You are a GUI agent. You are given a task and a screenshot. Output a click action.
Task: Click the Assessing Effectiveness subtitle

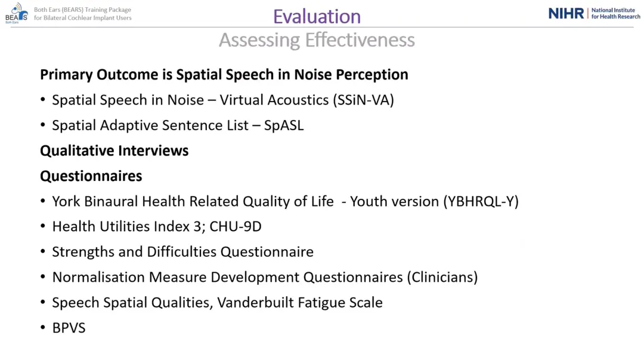coord(317,40)
